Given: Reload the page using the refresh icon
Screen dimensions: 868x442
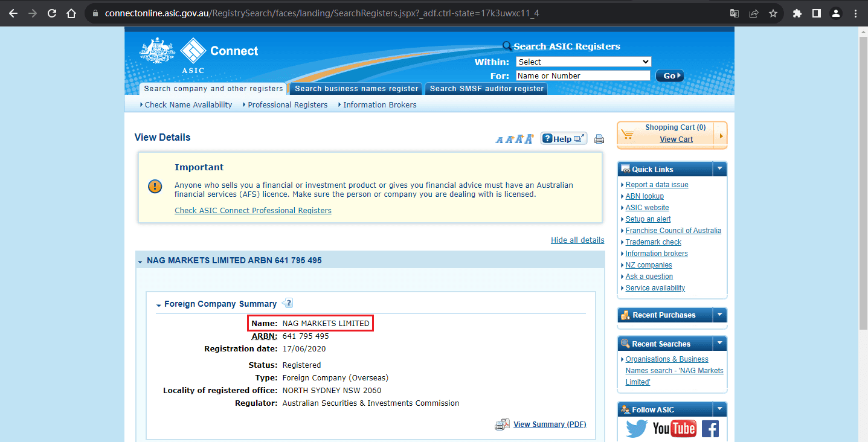Looking at the screenshot, I should (x=52, y=13).
